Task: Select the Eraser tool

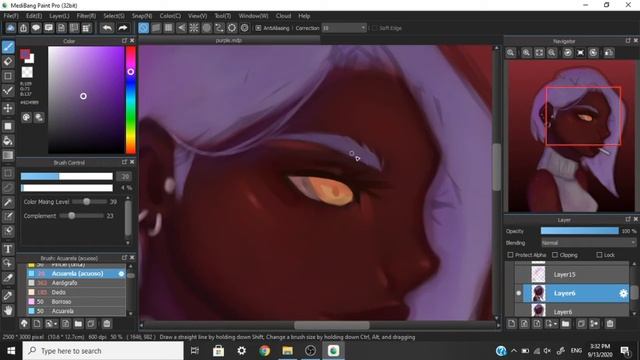Action: 8,62
